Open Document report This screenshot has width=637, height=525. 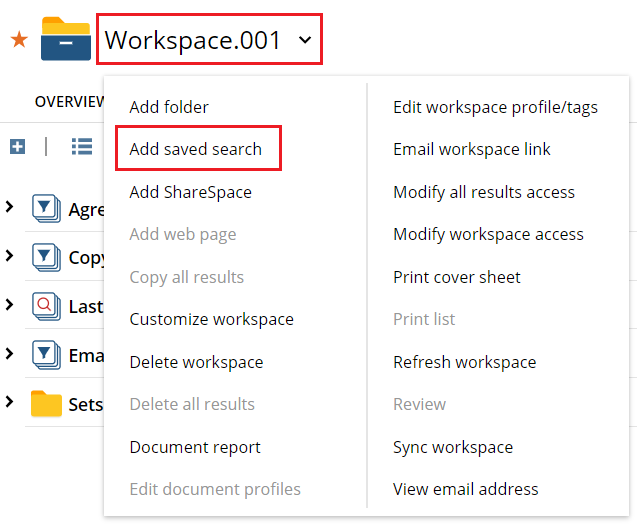tap(195, 447)
